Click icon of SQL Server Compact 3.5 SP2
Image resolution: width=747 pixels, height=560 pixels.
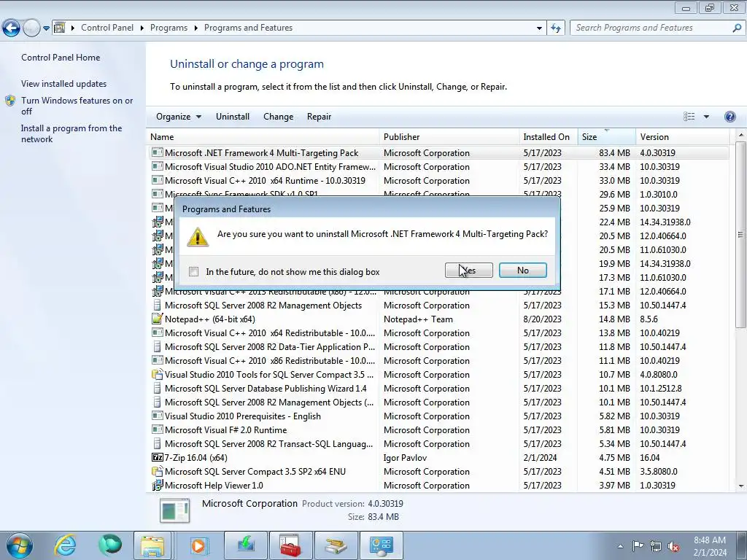click(x=158, y=471)
